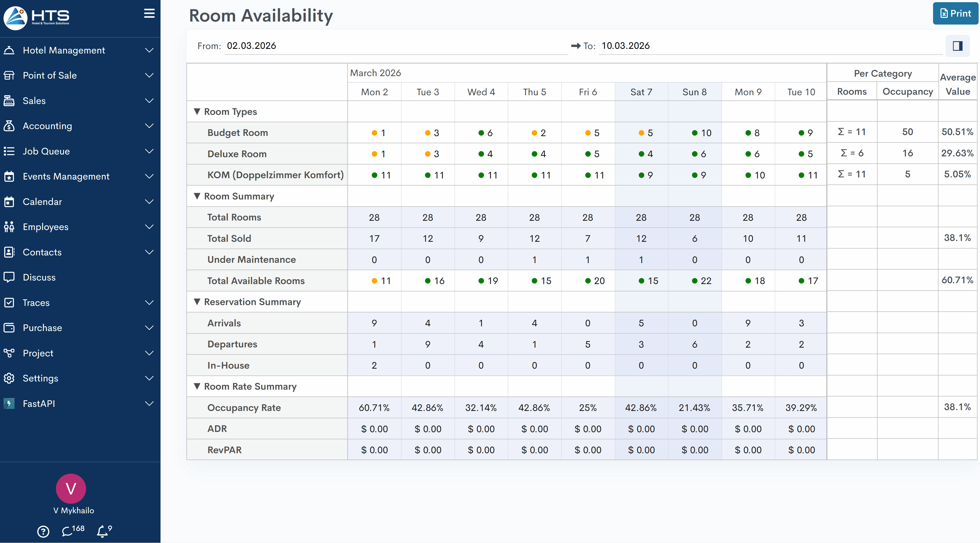980x543 pixels.
Task: Collapse the Room Summary section
Action: [x=197, y=196]
